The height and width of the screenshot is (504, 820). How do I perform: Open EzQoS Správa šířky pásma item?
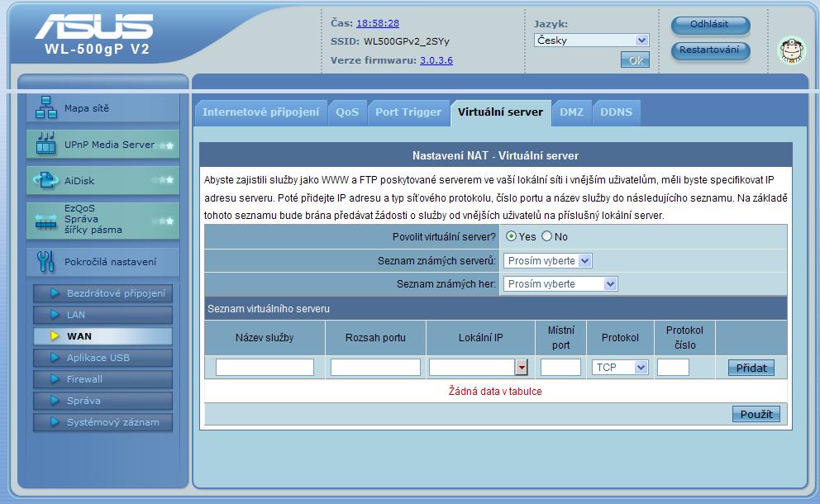tap(103, 220)
